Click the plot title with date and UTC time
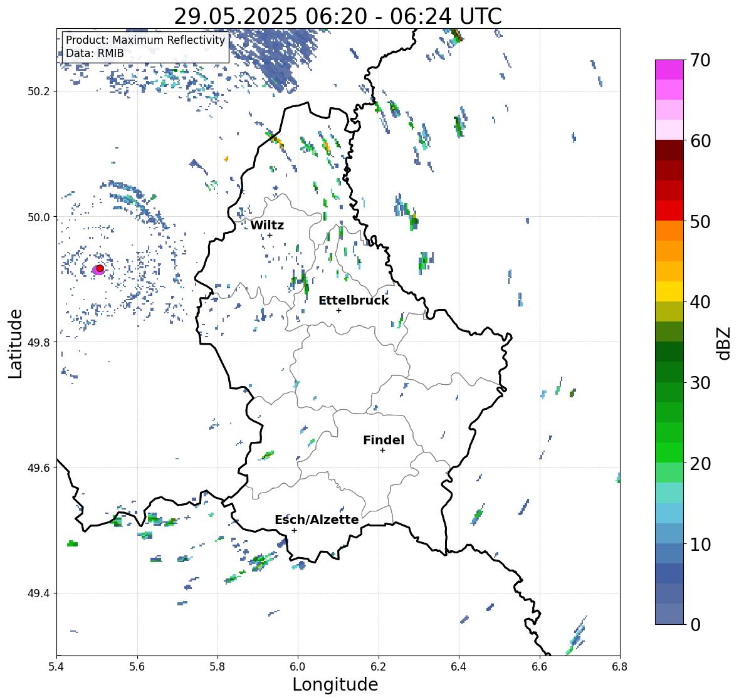This screenshot has width=739, height=700. (x=338, y=16)
